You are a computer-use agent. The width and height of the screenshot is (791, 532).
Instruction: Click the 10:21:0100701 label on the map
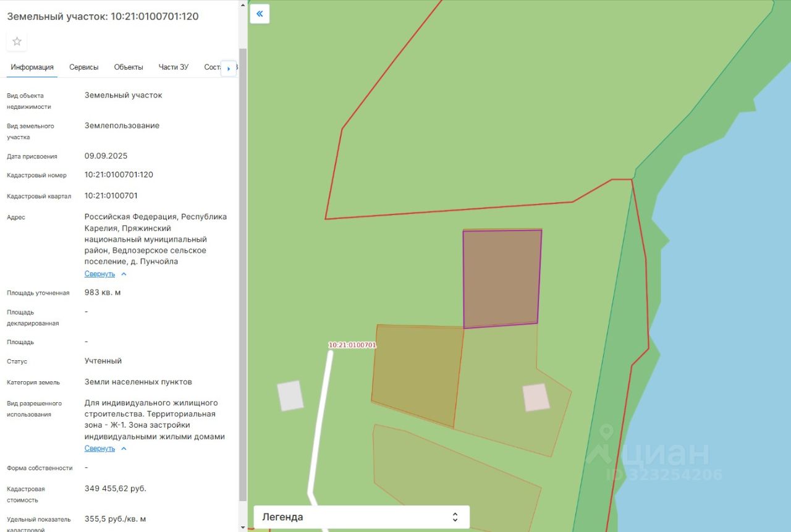coord(352,345)
